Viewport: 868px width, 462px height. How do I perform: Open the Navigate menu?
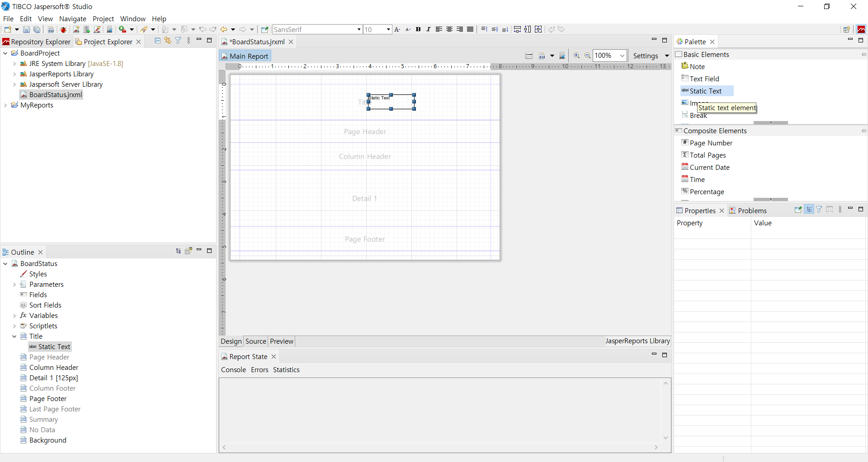pyautogui.click(x=73, y=19)
